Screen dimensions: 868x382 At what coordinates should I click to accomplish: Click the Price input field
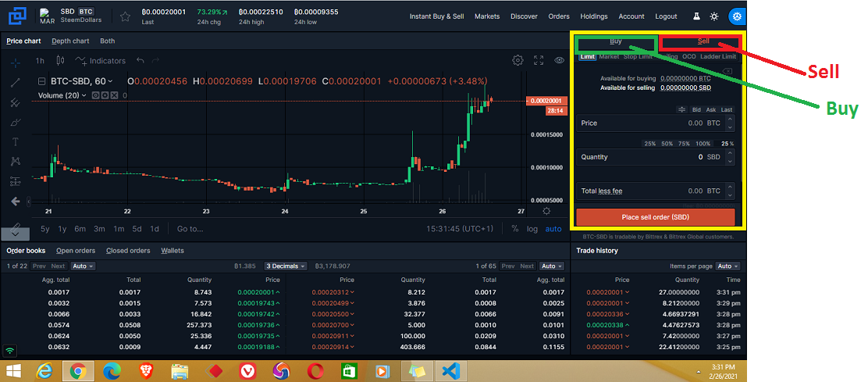pyautogui.click(x=656, y=123)
